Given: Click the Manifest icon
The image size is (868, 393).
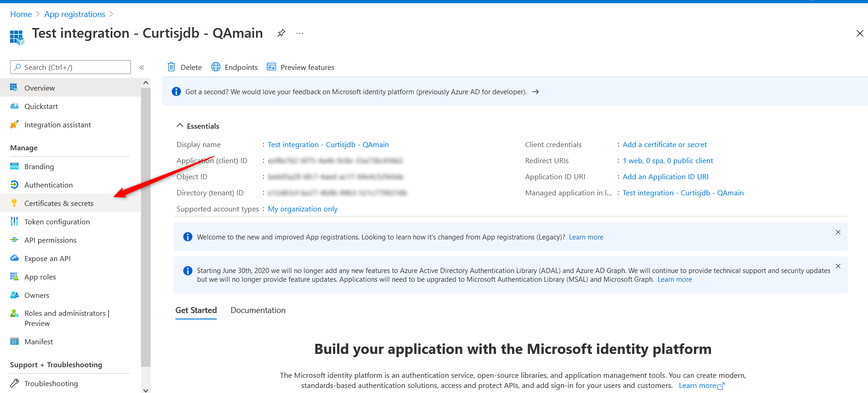Looking at the screenshot, I should coord(14,341).
